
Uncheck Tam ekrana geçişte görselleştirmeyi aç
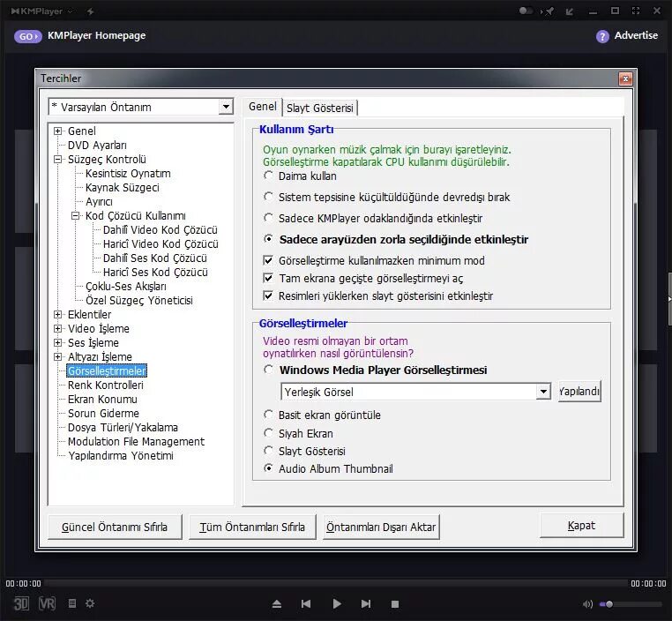tap(268, 278)
